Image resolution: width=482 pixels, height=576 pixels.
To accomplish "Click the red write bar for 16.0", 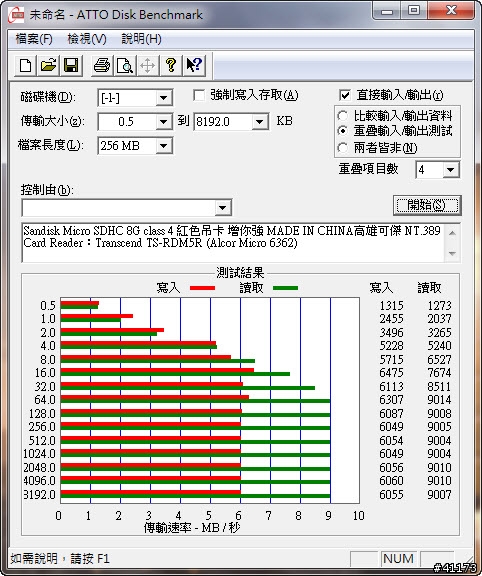I will click(x=157, y=370).
